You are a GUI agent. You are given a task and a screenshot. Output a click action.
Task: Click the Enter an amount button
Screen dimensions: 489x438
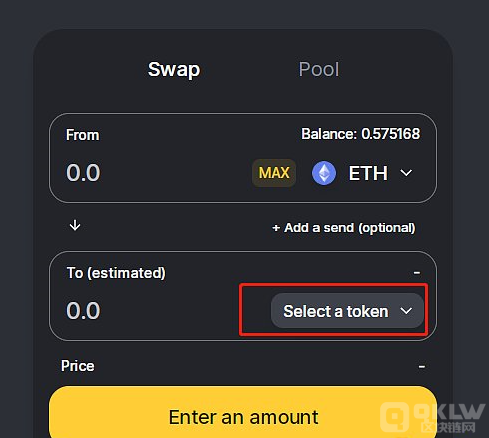tap(243, 413)
